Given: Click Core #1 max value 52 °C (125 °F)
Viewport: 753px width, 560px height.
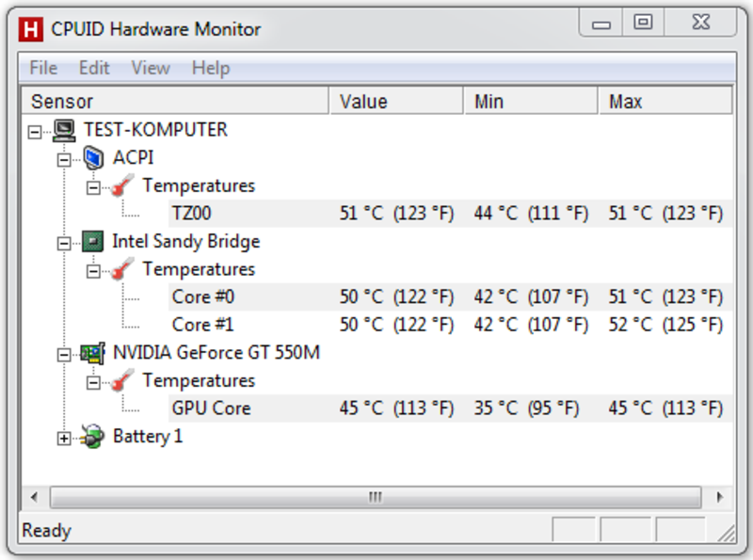Looking at the screenshot, I should (x=665, y=325).
